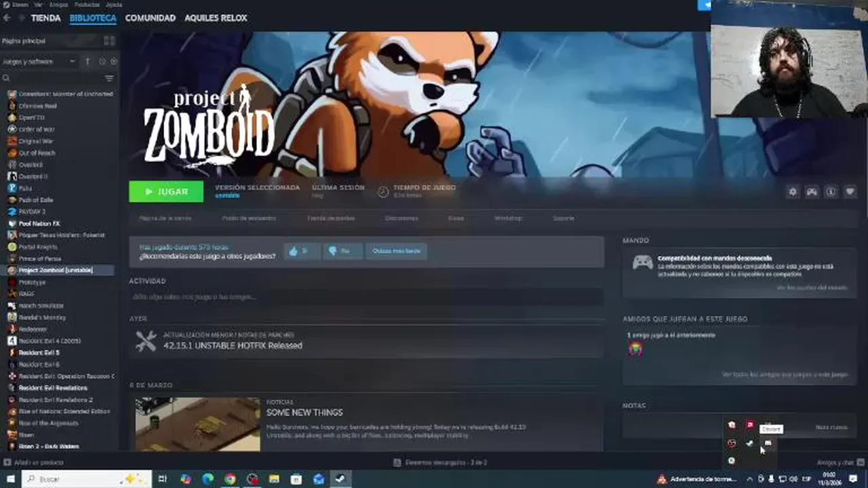Click the recent activity clock filter icon
This screenshot has width=868, height=488.
tap(102, 62)
